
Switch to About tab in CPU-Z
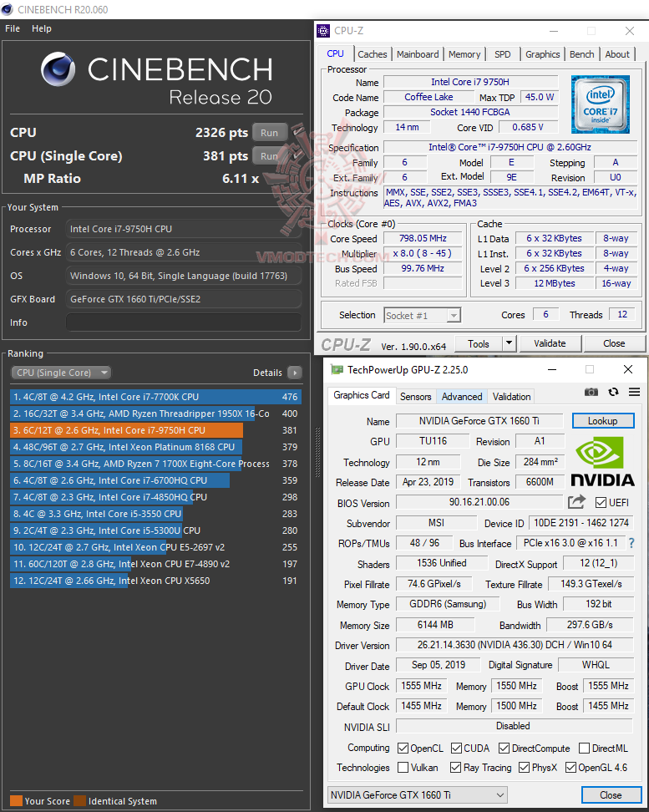point(617,54)
